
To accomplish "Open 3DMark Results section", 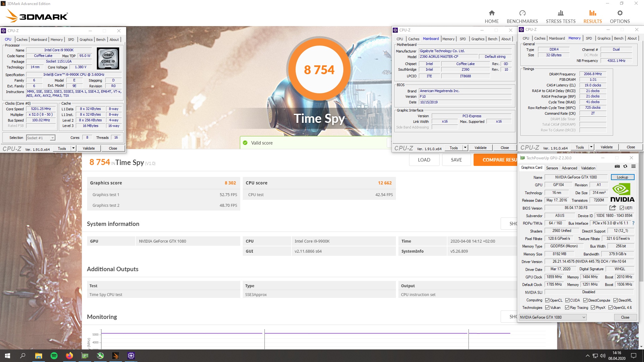I will point(592,17).
